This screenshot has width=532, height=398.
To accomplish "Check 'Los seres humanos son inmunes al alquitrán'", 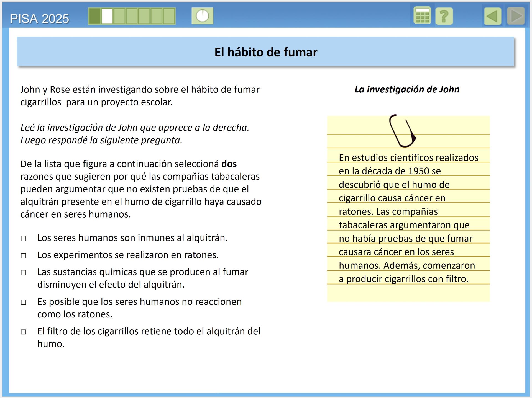I will pyautogui.click(x=24, y=238).
